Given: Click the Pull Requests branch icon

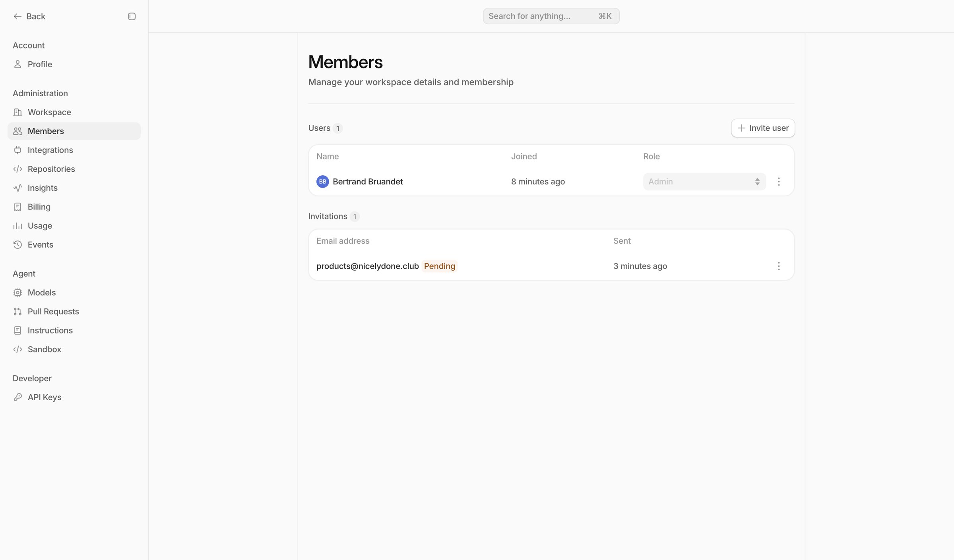Looking at the screenshot, I should pos(17,312).
